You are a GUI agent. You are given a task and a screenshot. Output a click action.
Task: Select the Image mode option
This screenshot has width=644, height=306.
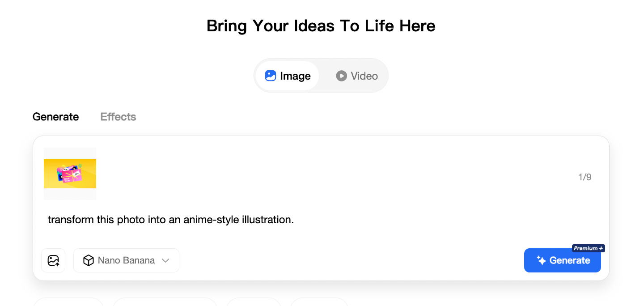288,76
